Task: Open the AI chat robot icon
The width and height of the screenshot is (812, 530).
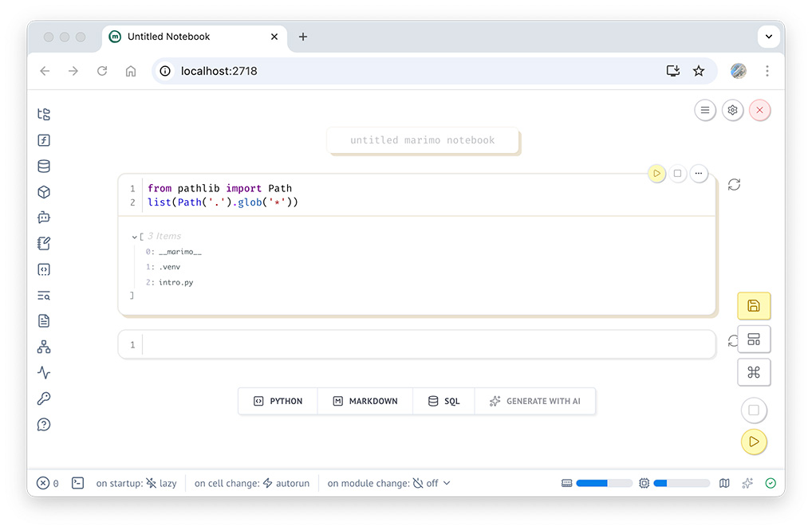Action: (x=44, y=218)
